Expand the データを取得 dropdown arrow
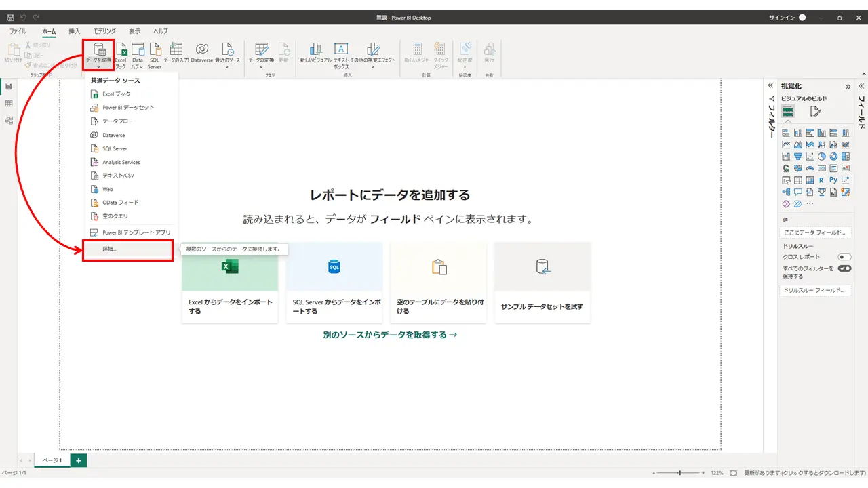Image resolution: width=868 pixels, height=488 pixels. tap(98, 66)
